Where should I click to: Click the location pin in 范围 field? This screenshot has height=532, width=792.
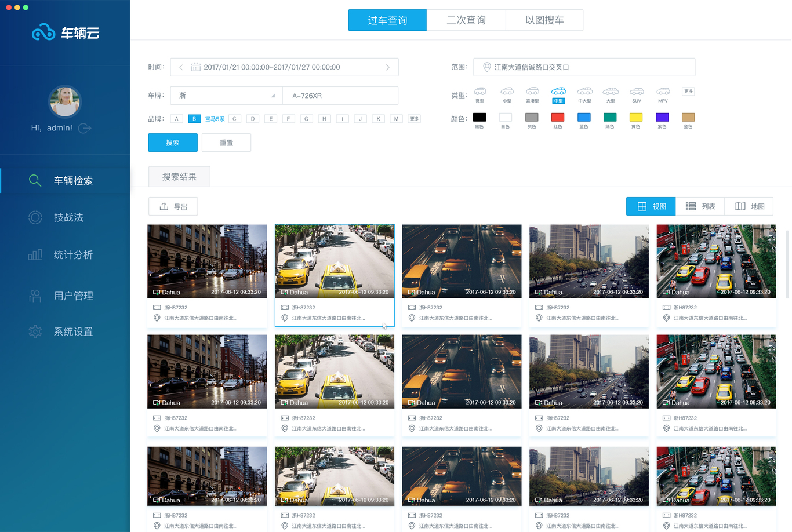487,67
